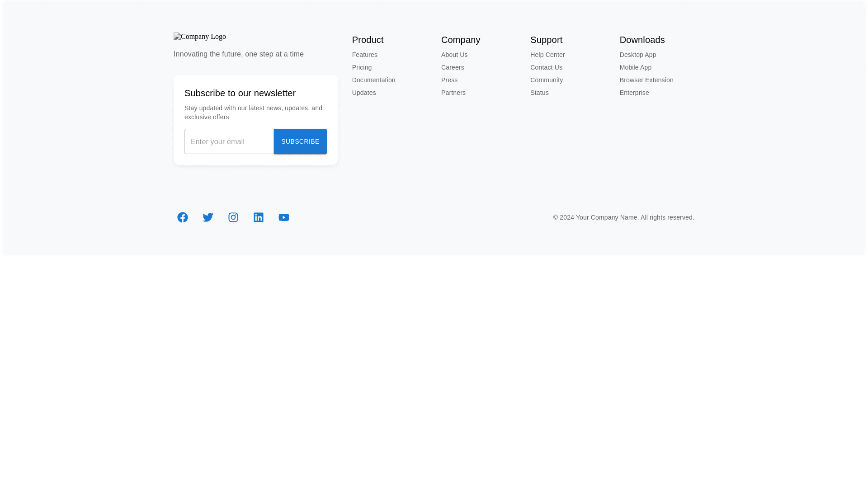868x488 pixels.
Task: Click the Contact Us link
Action: tap(546, 67)
